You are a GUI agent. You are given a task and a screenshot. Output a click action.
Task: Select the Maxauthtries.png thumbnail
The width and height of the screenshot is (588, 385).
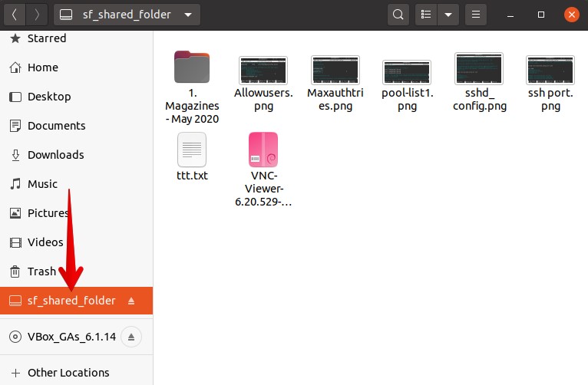335,70
